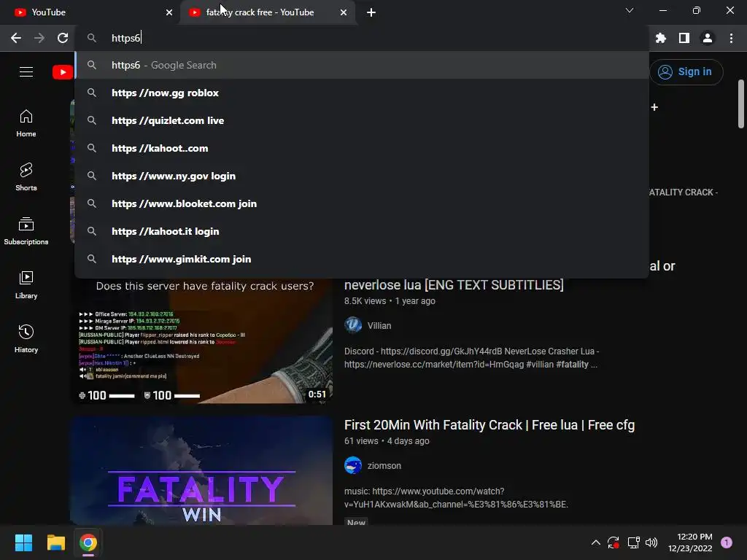This screenshot has height=560, width=747.
Task: Go back to the previous page
Action: pos(16,38)
